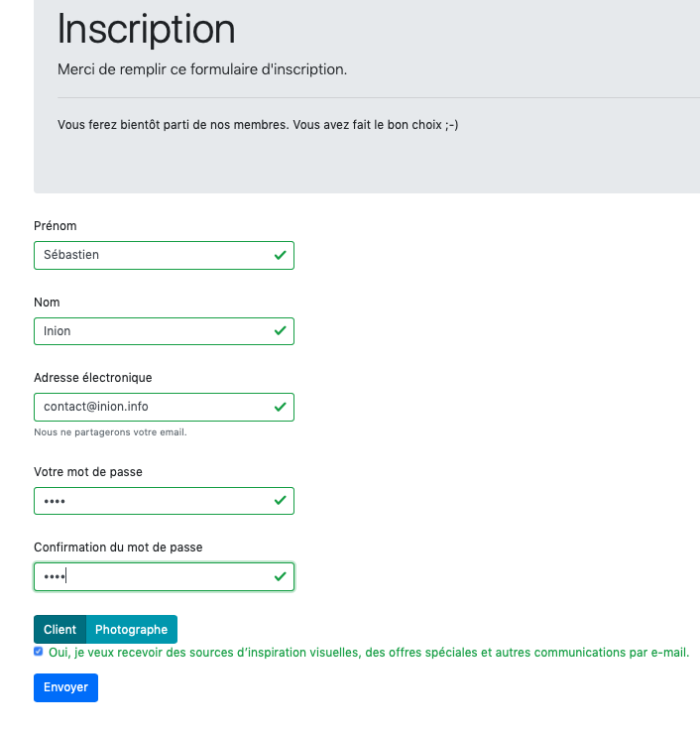Focus the Confirmation du mot de passe field
The height and width of the screenshot is (732, 700).
pos(149,576)
